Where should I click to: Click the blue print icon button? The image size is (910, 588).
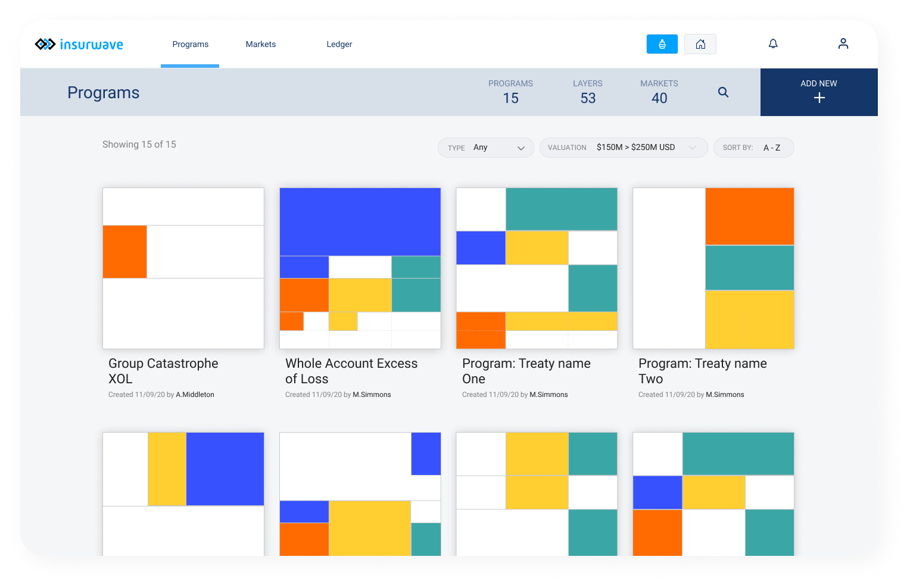tap(662, 44)
